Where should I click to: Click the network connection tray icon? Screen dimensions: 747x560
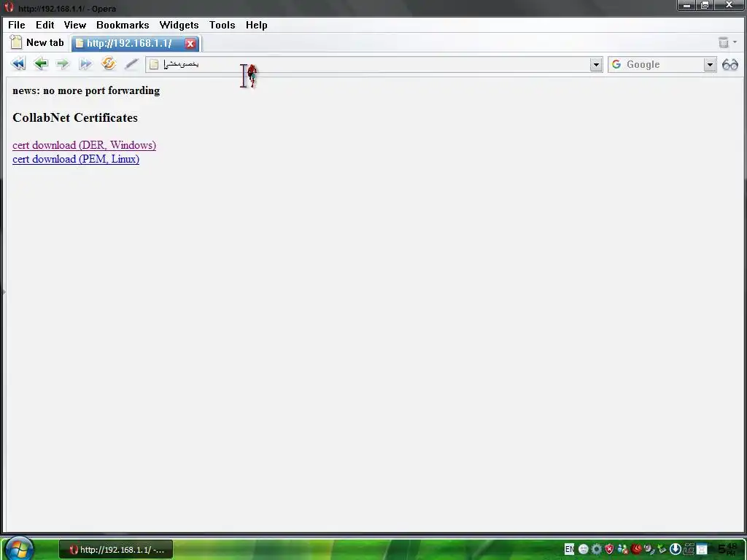point(689,549)
